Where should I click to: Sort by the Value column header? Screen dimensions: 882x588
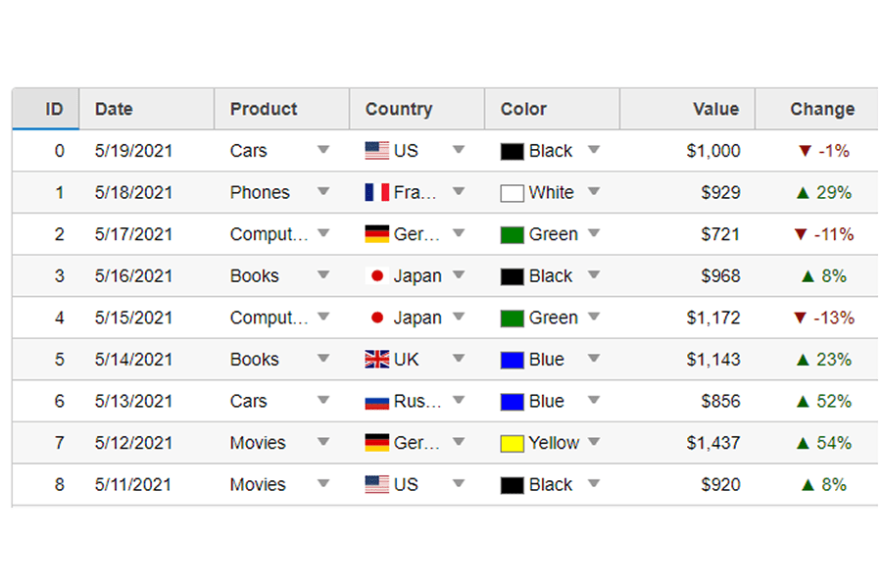pos(687,109)
